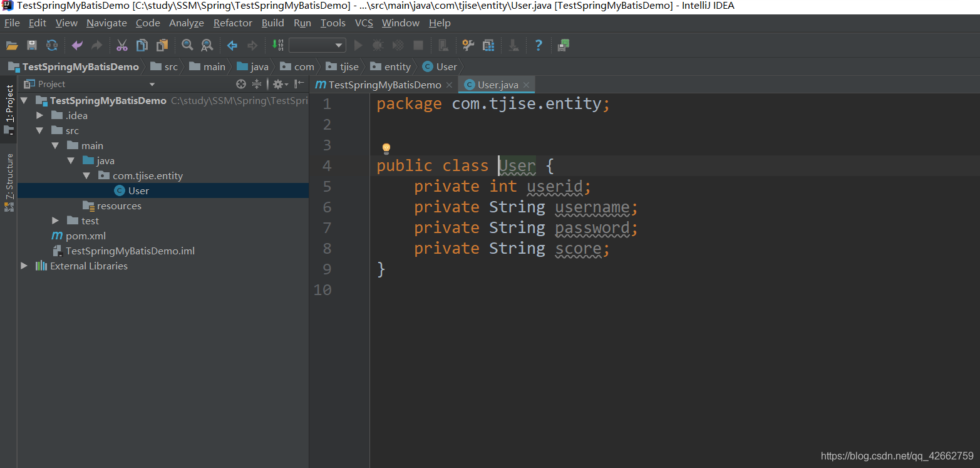Click the Build Project icon
This screenshot has height=468, width=980.
tap(277, 45)
